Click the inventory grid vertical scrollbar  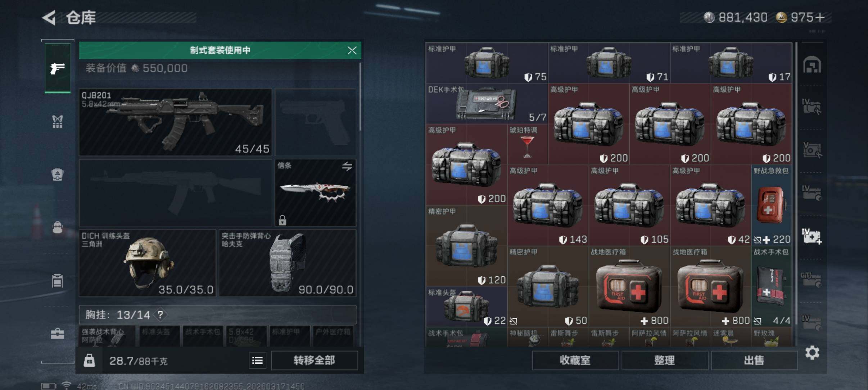pyautogui.click(x=796, y=194)
